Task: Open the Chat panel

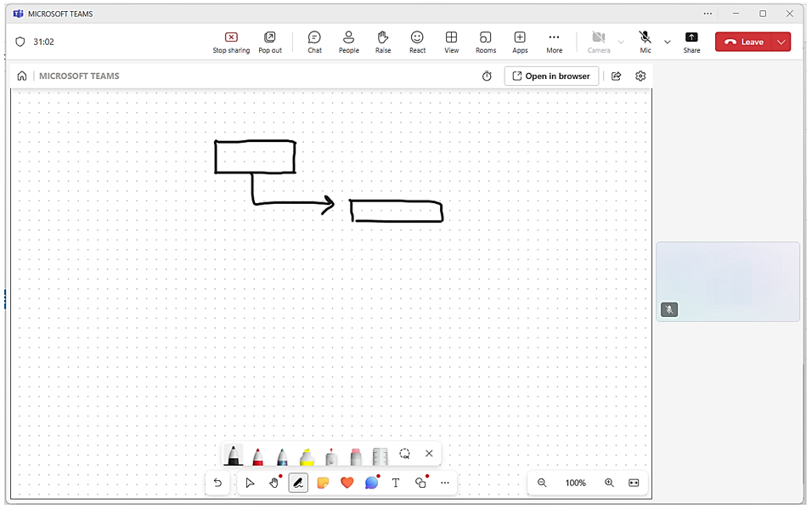Action: 314,41
